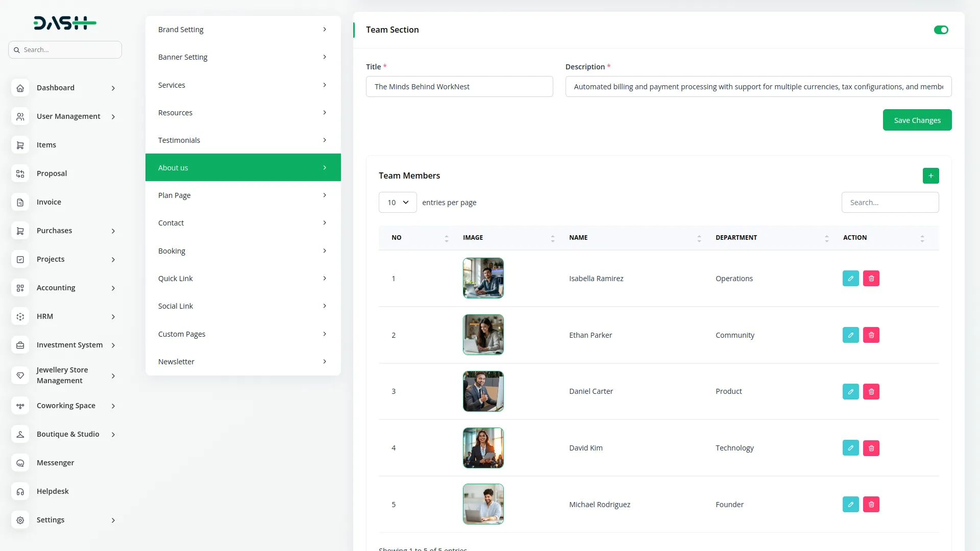Select the Accounting sidebar icon

pyautogui.click(x=20, y=288)
